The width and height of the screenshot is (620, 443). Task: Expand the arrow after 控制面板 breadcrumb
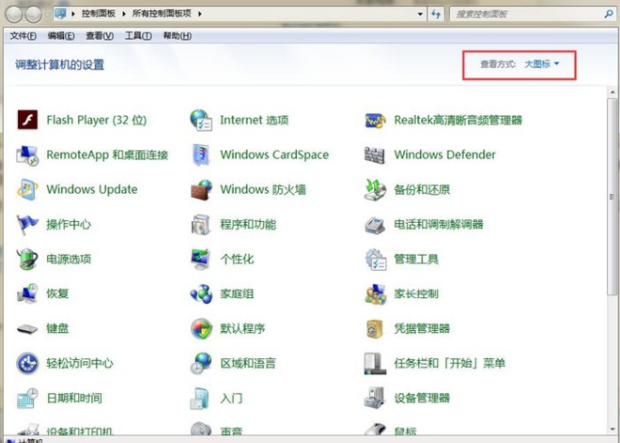point(124,14)
